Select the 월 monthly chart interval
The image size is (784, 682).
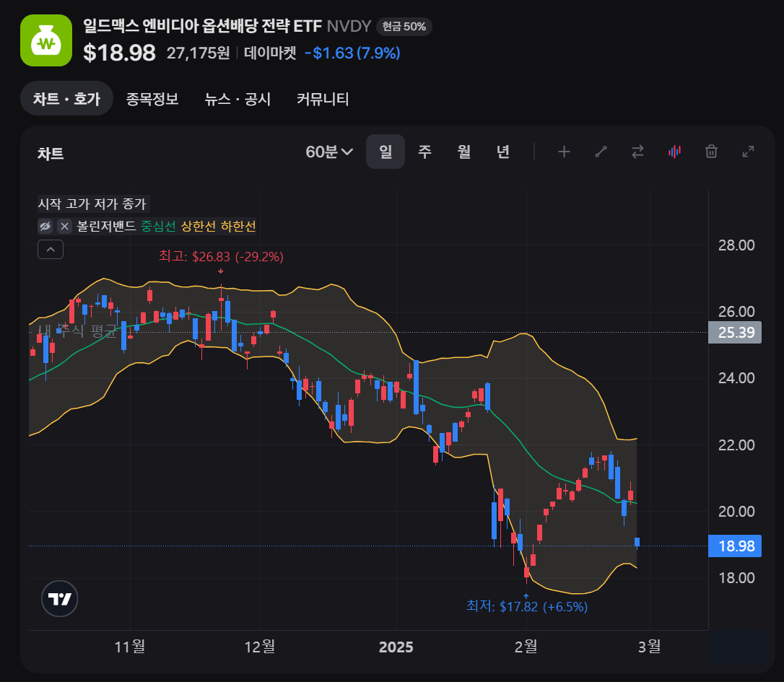point(464,152)
